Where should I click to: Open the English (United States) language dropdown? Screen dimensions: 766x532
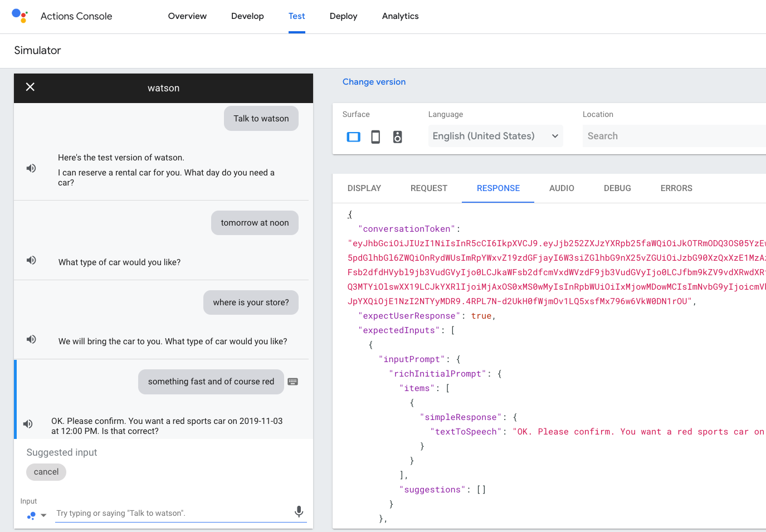[x=496, y=136]
